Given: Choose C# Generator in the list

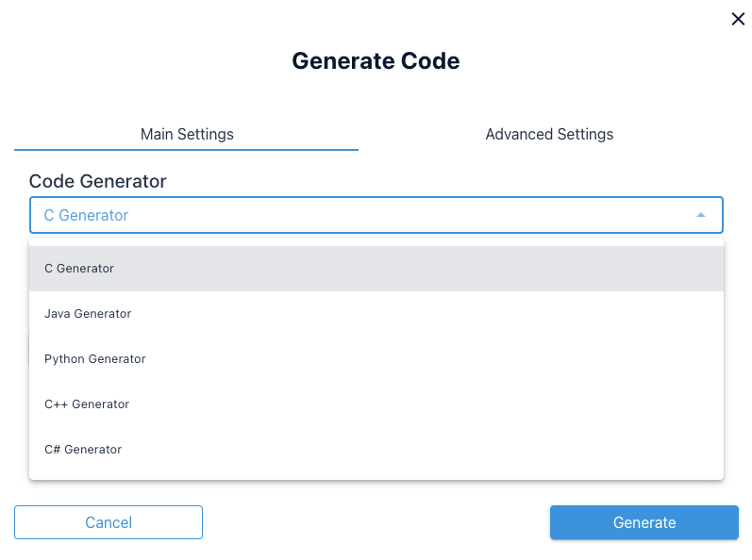Looking at the screenshot, I should [x=83, y=450].
